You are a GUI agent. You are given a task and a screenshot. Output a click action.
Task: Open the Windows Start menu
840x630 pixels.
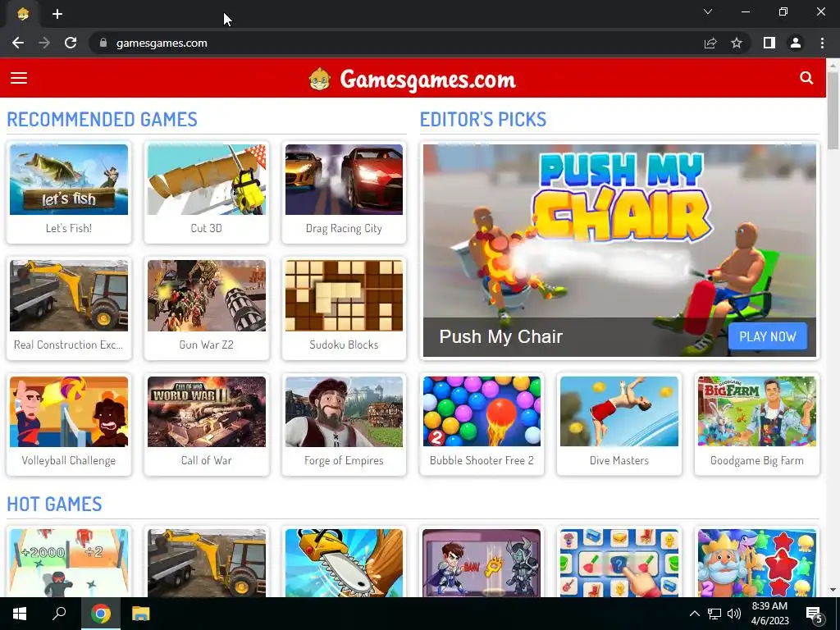(20, 614)
